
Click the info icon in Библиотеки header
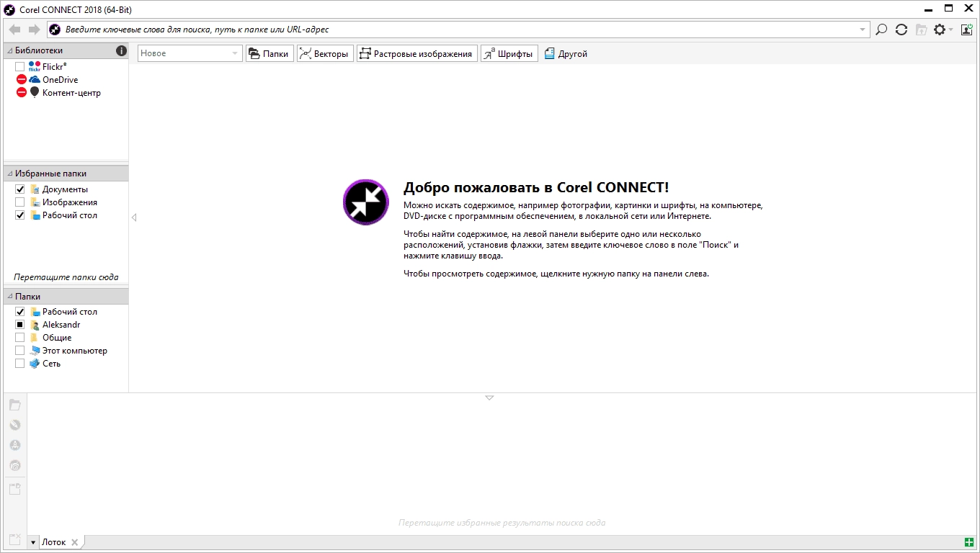121,50
